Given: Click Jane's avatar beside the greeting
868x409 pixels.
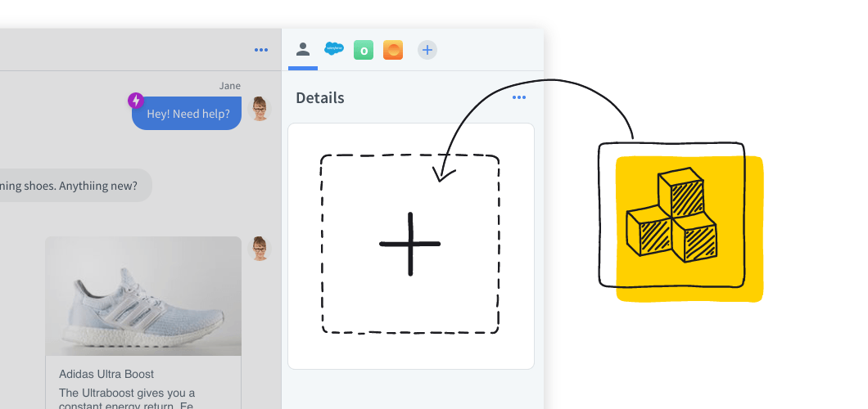Looking at the screenshot, I should (x=259, y=108).
